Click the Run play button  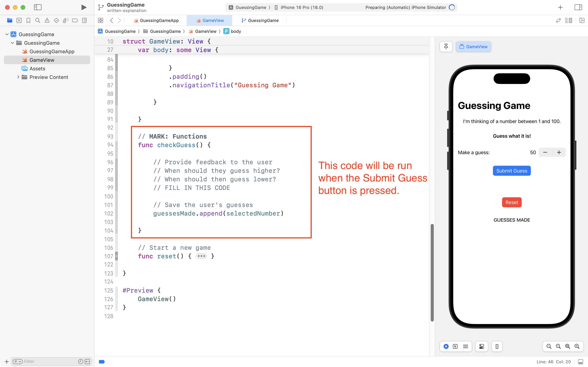tap(84, 7)
